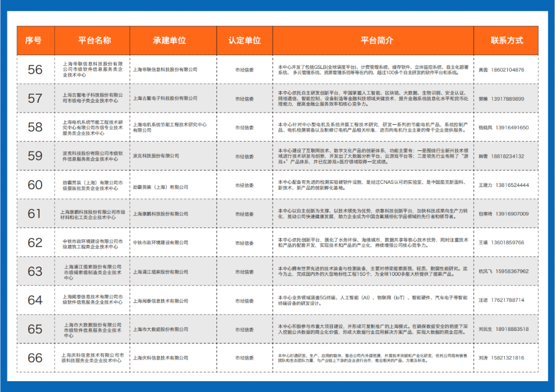This screenshot has height=392, width=555.
Task: Click contact phone number 13916491650
Action: point(512,127)
